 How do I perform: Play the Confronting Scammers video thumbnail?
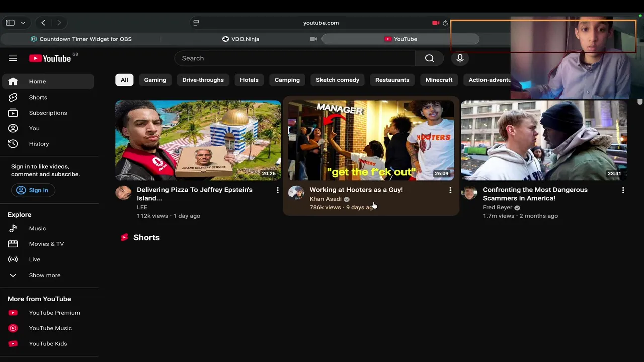[544, 140]
